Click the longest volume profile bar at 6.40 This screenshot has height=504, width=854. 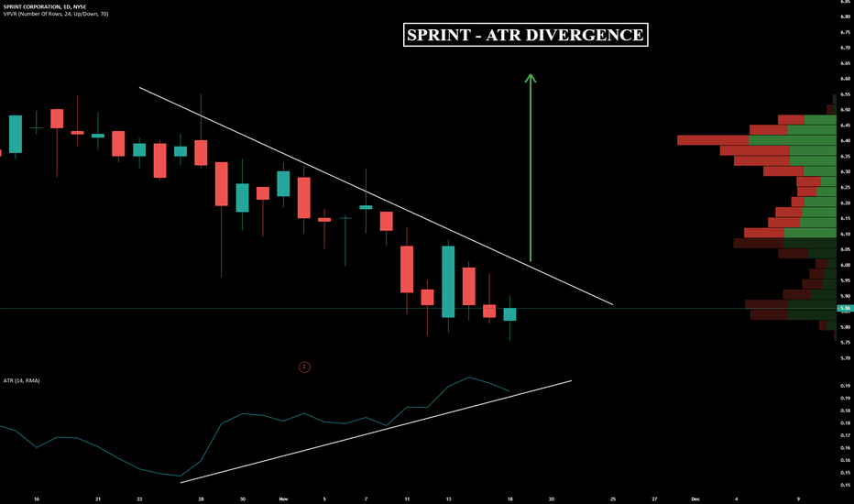pos(757,140)
